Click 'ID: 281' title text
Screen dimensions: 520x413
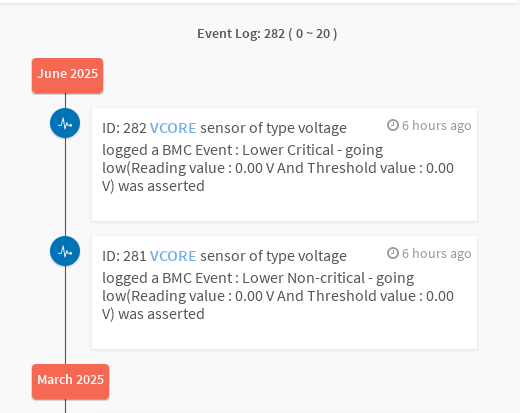(124, 256)
